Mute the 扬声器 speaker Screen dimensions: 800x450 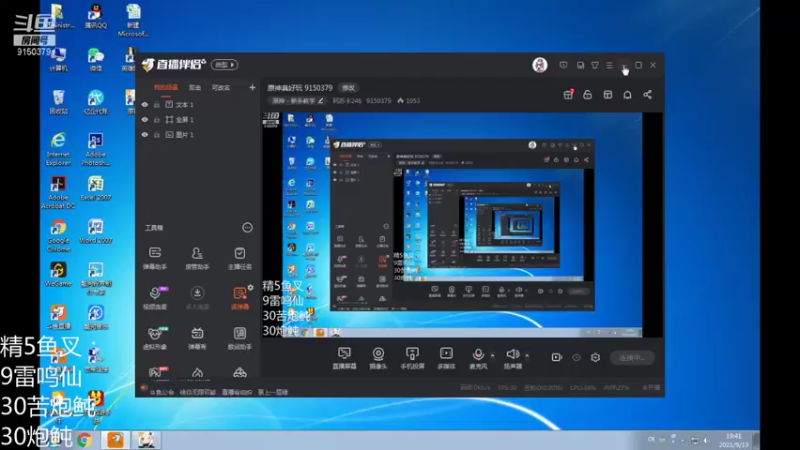pos(512,358)
